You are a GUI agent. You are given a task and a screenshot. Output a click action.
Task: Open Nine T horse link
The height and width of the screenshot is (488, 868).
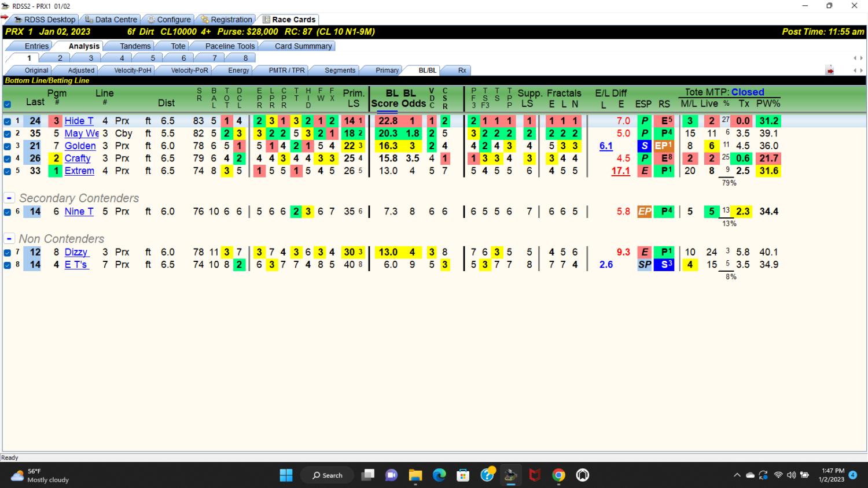click(79, 212)
